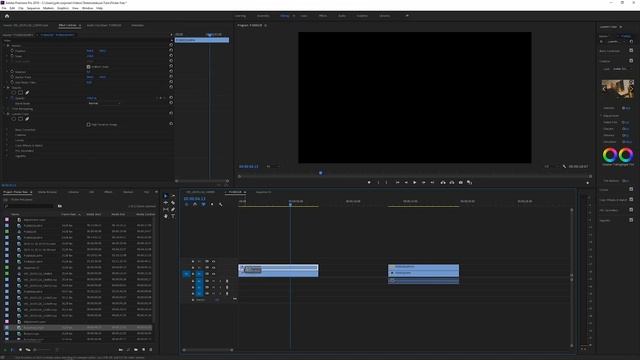The height and width of the screenshot is (360, 640).
Task: Select the Type tool
Action: coord(173,216)
